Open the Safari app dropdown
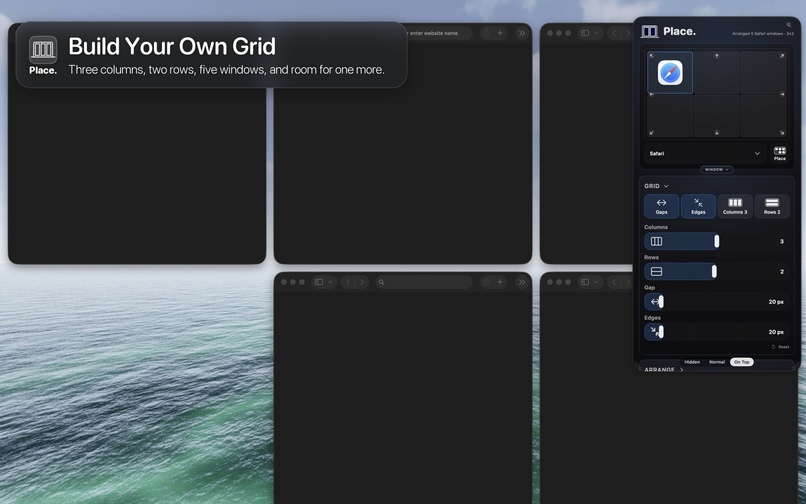This screenshot has height=504, width=806. (705, 153)
